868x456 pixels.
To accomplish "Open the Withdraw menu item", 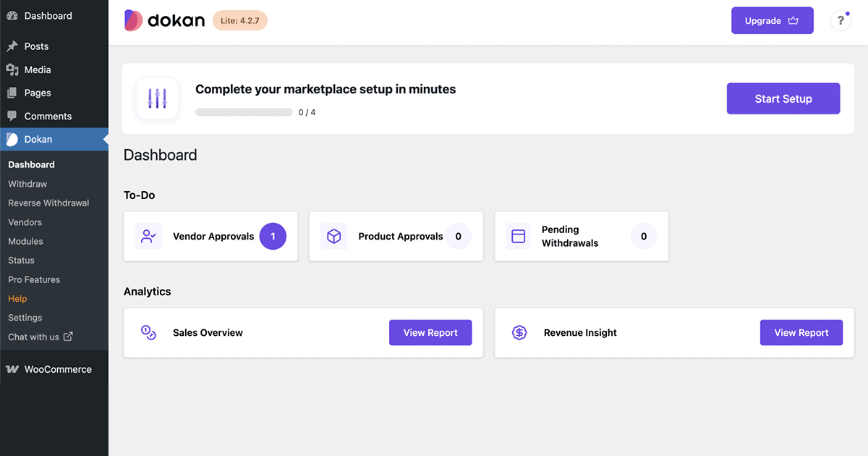I will tap(27, 184).
